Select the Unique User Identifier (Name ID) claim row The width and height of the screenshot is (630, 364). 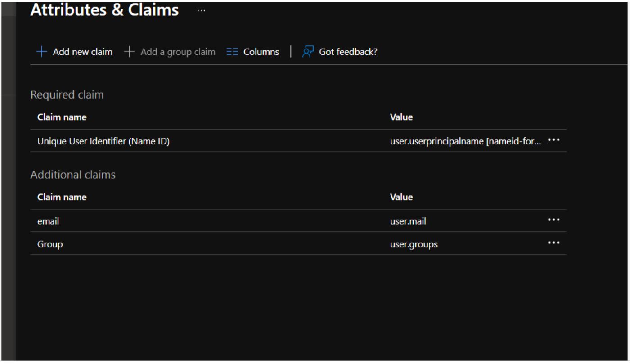[x=103, y=140]
